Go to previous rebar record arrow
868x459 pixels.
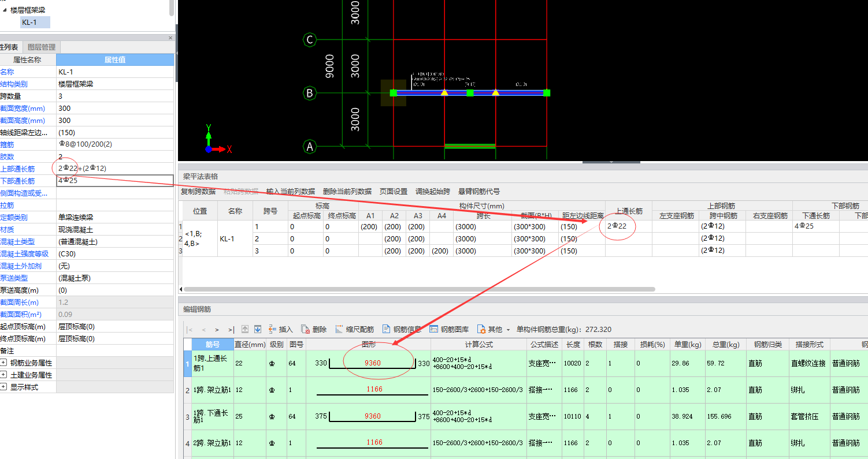pos(203,330)
